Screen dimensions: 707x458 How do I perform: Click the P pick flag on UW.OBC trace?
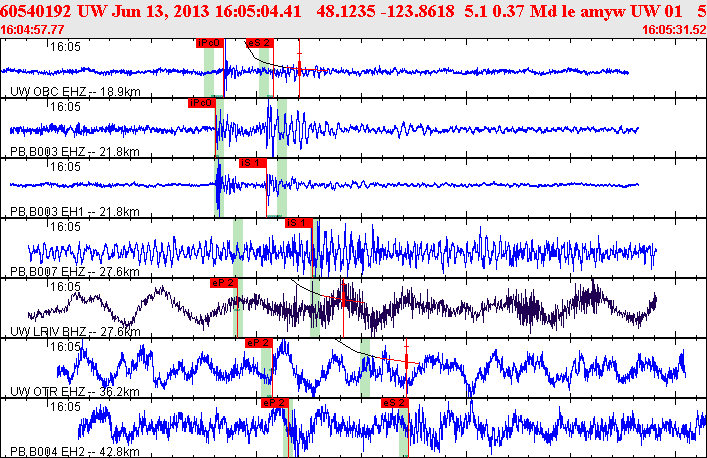click(x=210, y=44)
